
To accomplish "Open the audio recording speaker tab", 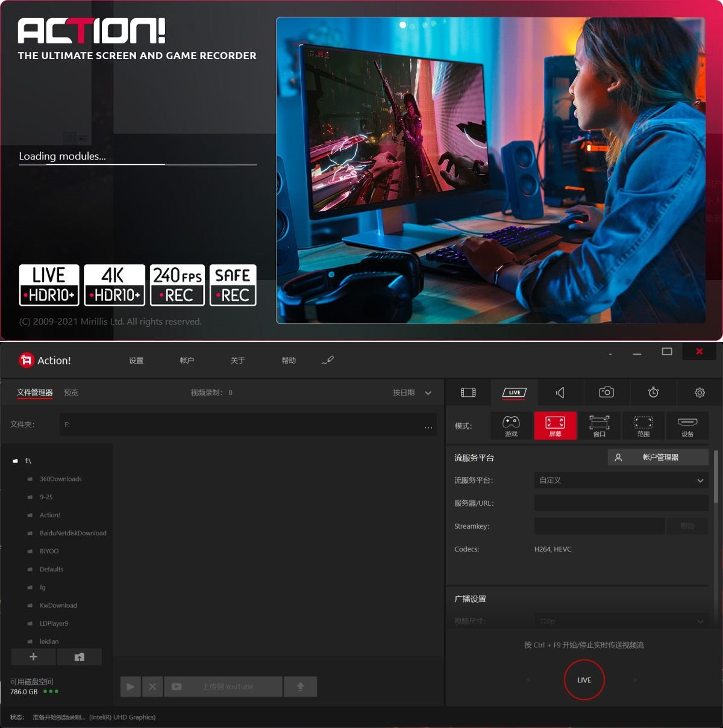I will pos(560,393).
